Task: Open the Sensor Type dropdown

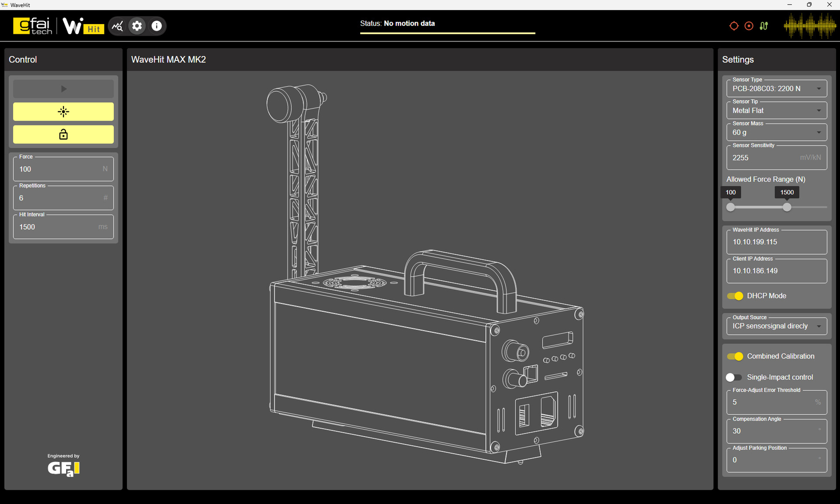Action: tap(776, 89)
